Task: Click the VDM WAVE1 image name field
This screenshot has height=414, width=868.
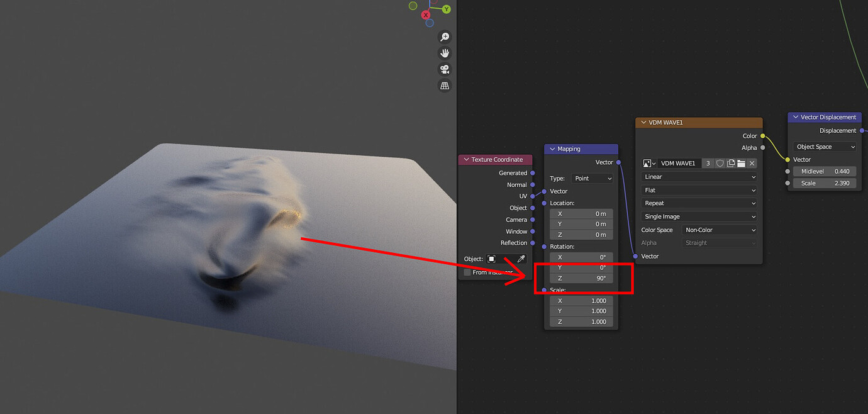Action: [x=679, y=163]
